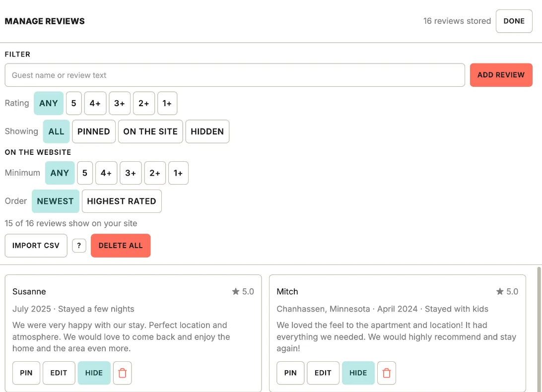Show ALL reviews
This screenshot has width=542, height=392.
point(57,131)
